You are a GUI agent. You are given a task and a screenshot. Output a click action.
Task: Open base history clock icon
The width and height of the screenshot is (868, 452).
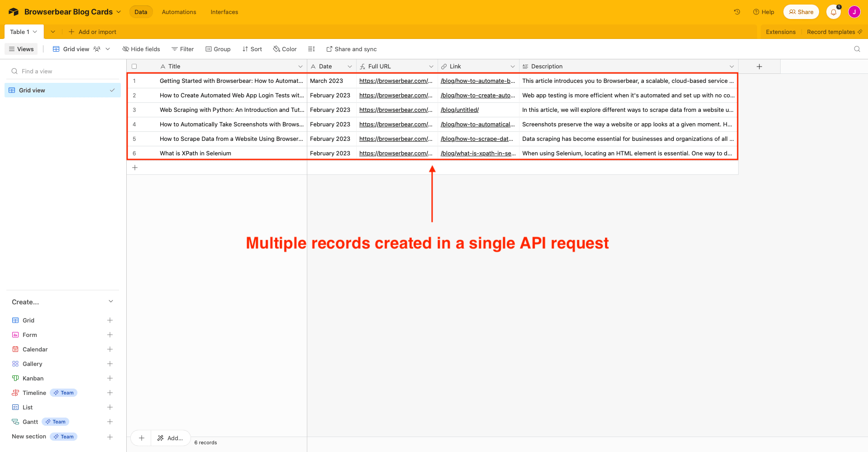pos(737,12)
